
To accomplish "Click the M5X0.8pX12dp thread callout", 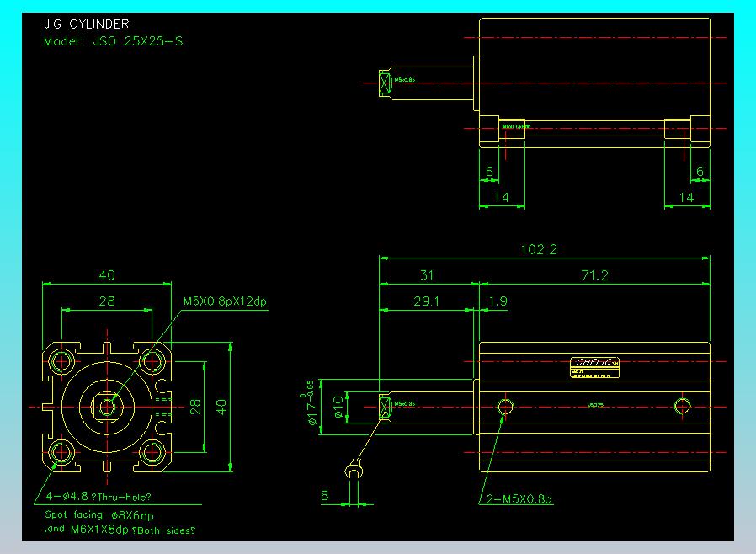I will pyautogui.click(x=225, y=301).
